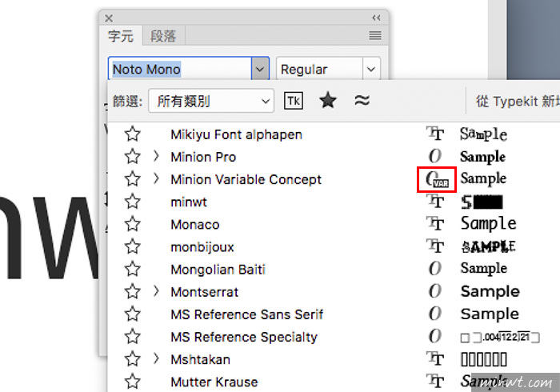Mark minwt font as favorite
Image resolution: width=560 pixels, height=392 pixels.
133,202
